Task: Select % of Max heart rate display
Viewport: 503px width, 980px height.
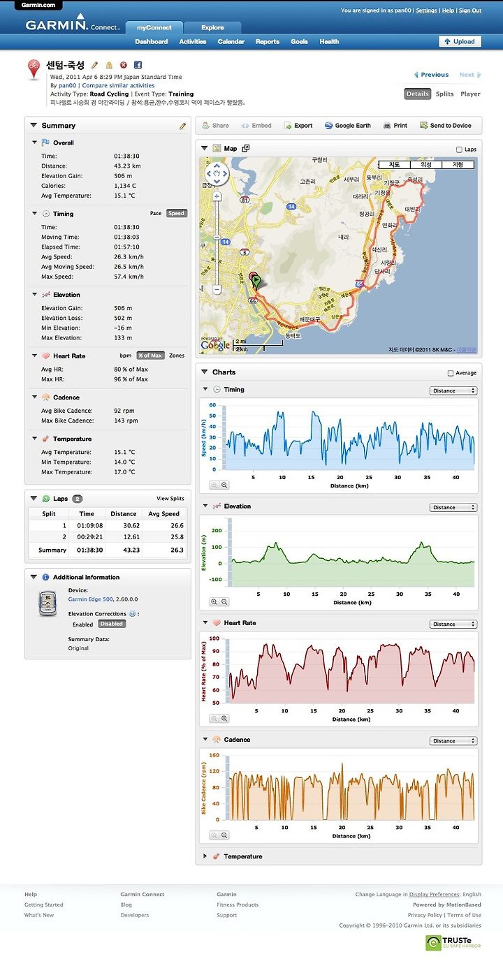Action: coord(150,356)
